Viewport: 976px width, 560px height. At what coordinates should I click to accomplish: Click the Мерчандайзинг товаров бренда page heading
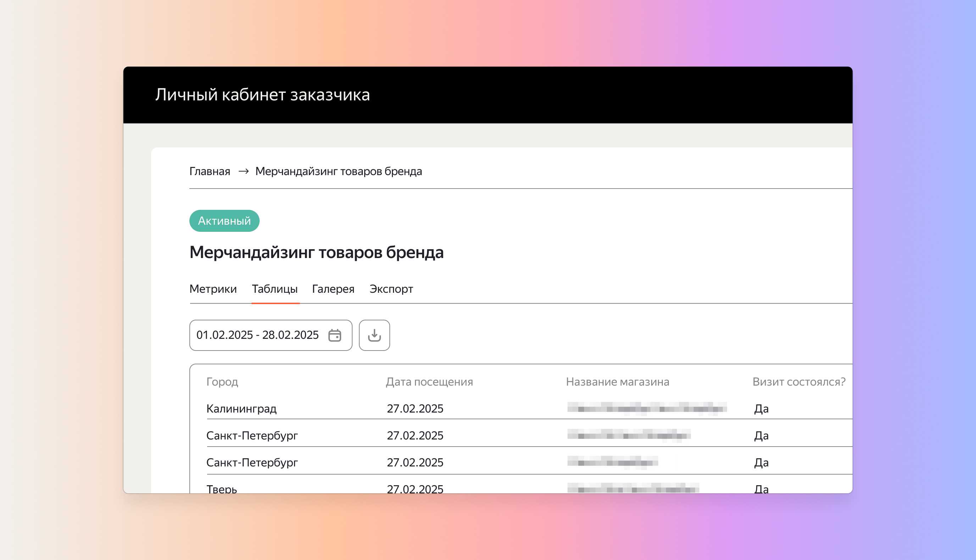[316, 252]
